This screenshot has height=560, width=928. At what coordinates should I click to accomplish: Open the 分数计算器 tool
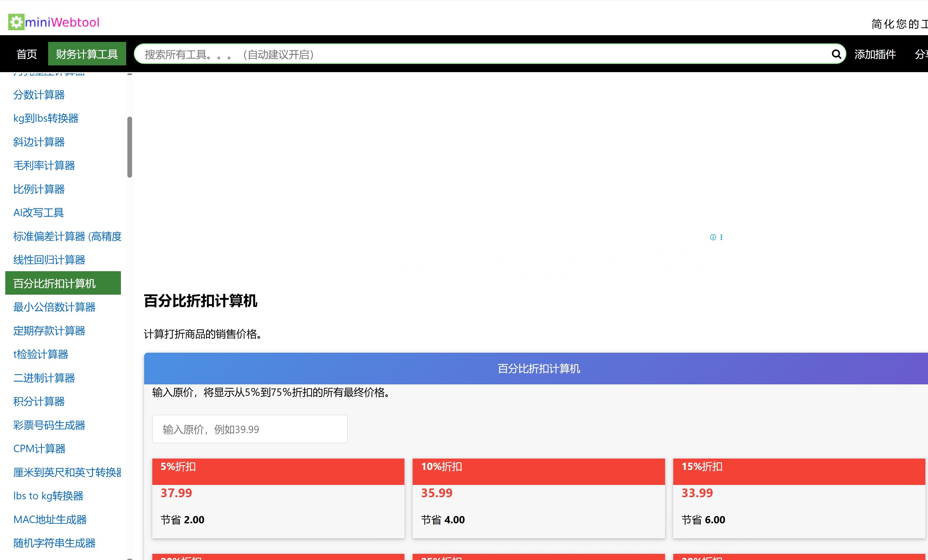pos(39,95)
